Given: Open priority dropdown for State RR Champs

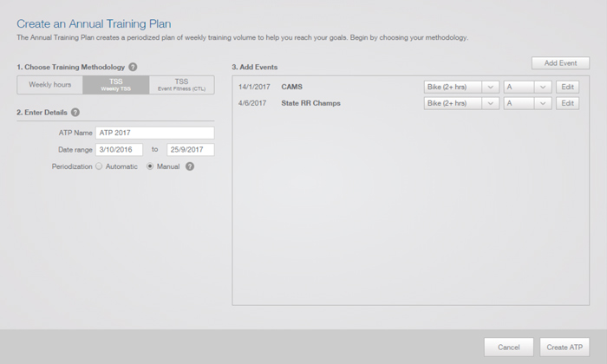Looking at the screenshot, I should [527, 103].
